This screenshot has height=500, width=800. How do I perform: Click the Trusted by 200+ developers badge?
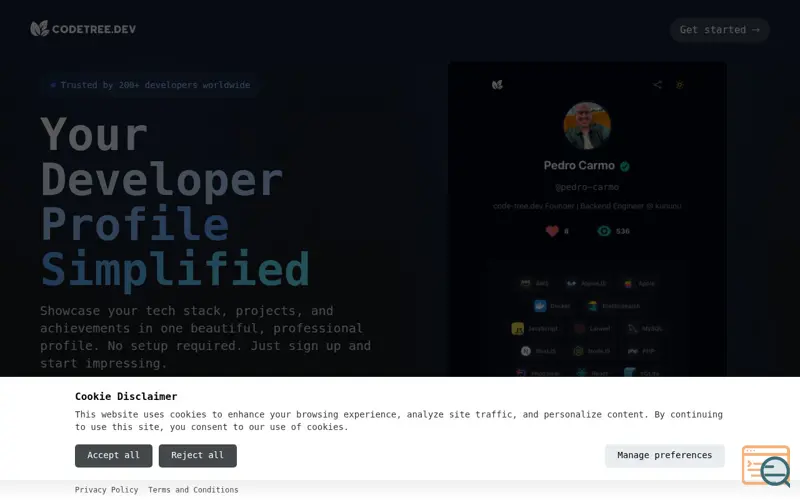point(150,85)
